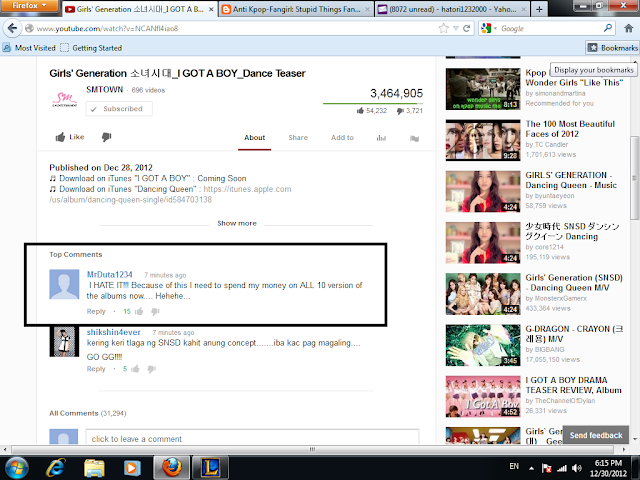Open shikshin4ever user profile link
640x480 pixels.
tap(113, 332)
